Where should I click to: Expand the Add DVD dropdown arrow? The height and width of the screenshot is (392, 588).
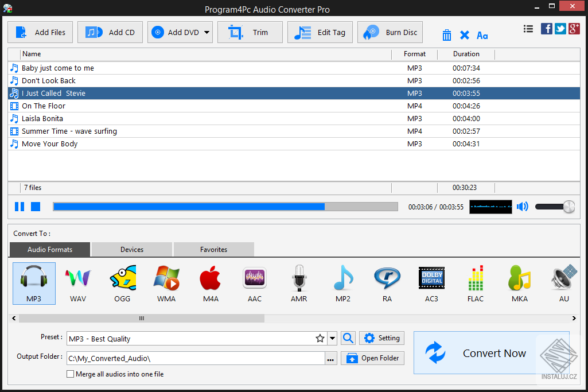click(207, 32)
